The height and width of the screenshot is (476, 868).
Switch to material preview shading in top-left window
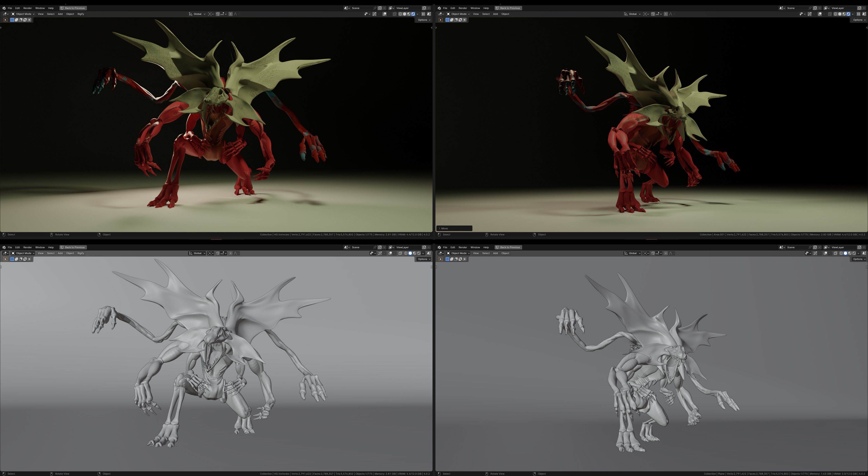[409, 14]
